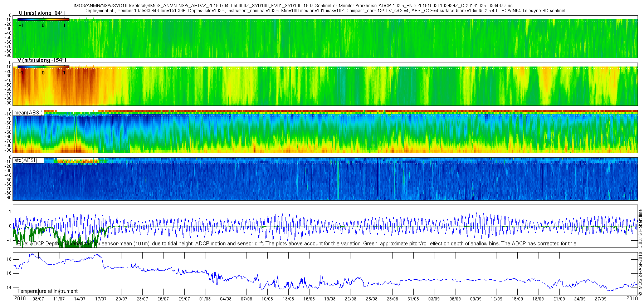Screen dimensions: 644x304
Task: Click the 07/08 date tick label
Action: [247, 299]
